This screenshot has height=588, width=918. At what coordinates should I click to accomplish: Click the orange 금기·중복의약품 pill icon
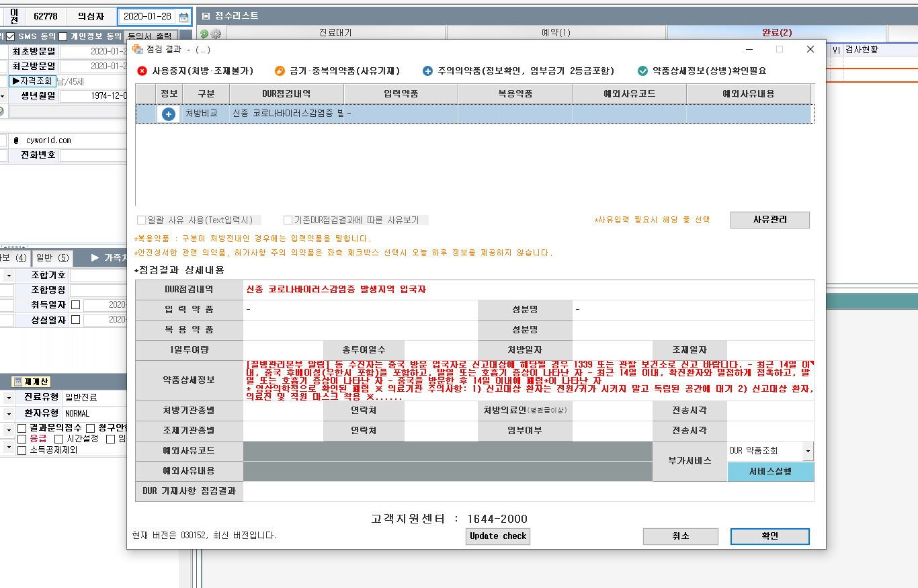point(280,71)
